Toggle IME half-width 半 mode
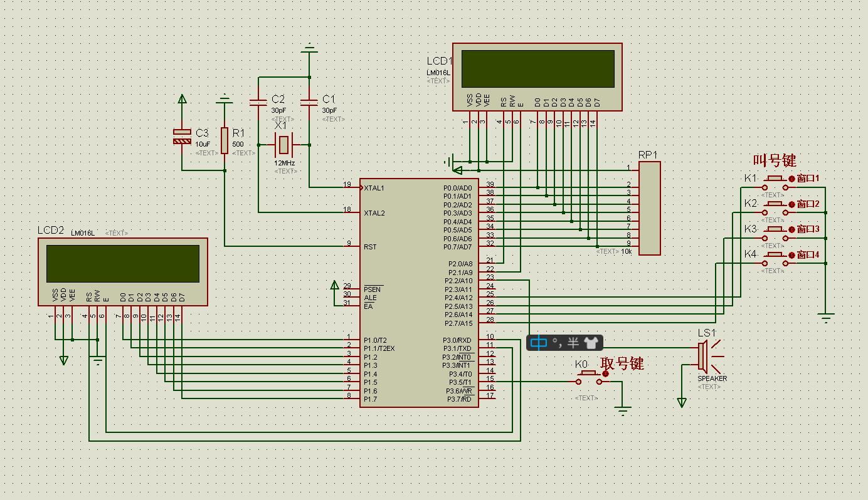This screenshot has height=500, width=868. click(x=573, y=342)
